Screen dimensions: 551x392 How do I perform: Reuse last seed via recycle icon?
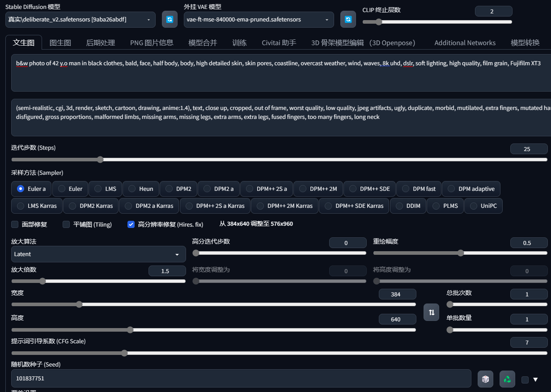pyautogui.click(x=507, y=379)
